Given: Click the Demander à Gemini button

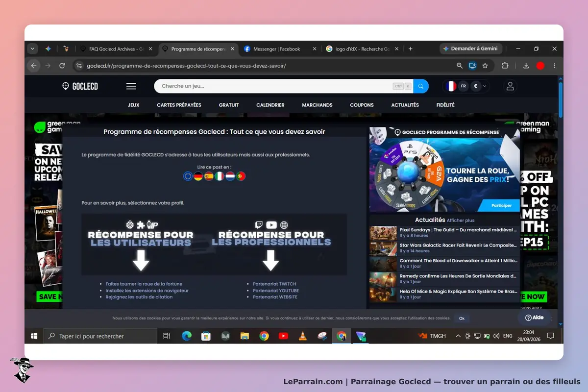Looking at the screenshot, I should (470, 49).
